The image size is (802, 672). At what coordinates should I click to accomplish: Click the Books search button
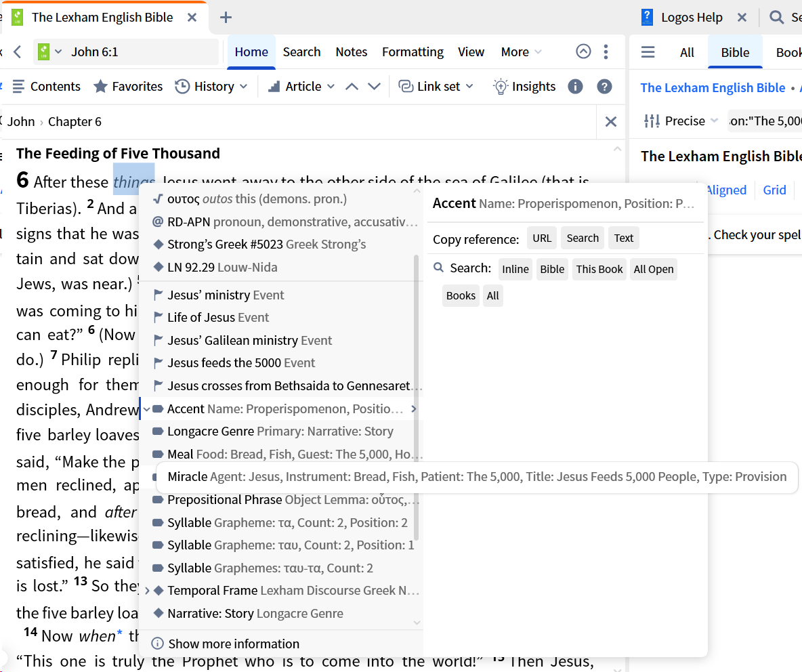click(x=461, y=295)
